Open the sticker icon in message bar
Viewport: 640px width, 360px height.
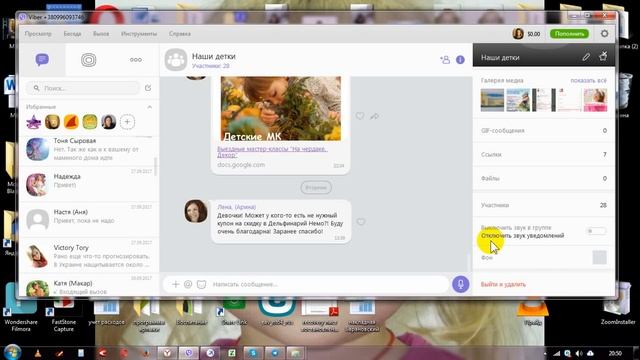(x=201, y=284)
